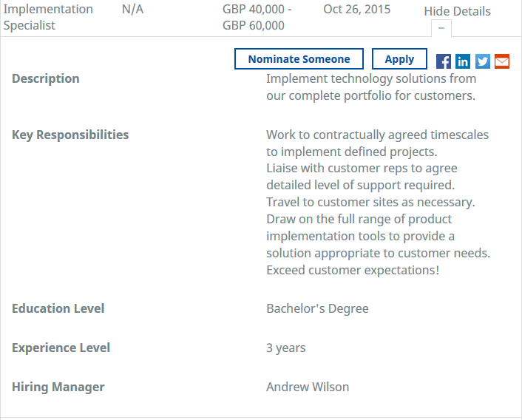This screenshot has height=420, width=522.
Task: Click the GBP 40,000 - GBP 60,000 salary
Action: 257,17
